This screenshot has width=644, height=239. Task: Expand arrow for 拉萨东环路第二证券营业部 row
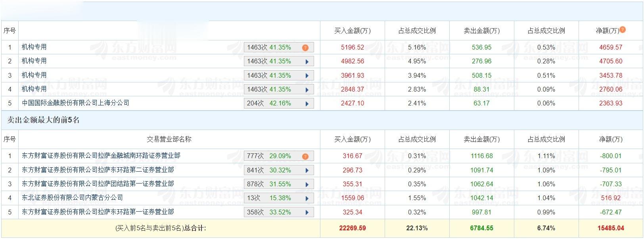[307, 170]
